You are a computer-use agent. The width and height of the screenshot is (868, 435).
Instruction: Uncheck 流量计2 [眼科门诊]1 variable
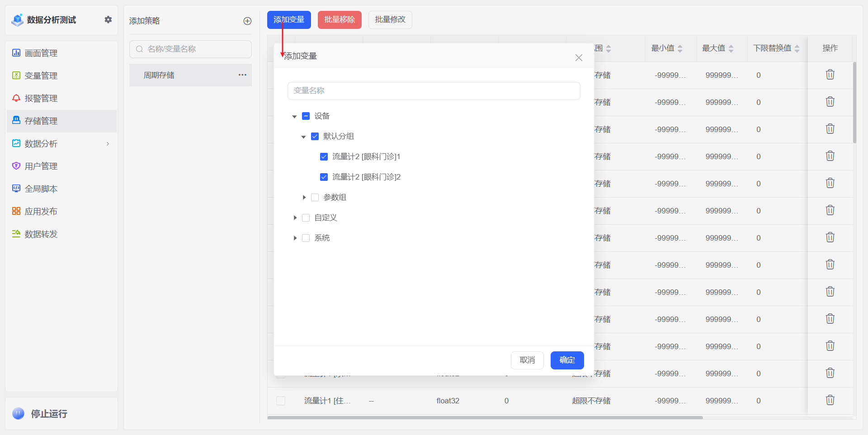(324, 156)
